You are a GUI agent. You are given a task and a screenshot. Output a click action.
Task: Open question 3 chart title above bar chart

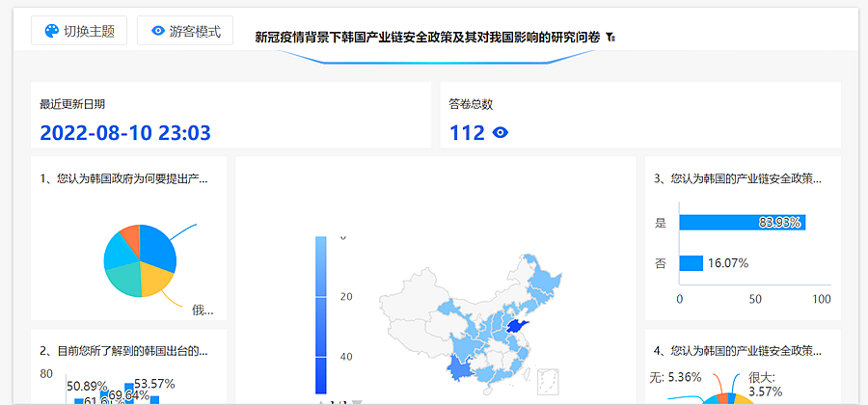point(738,178)
